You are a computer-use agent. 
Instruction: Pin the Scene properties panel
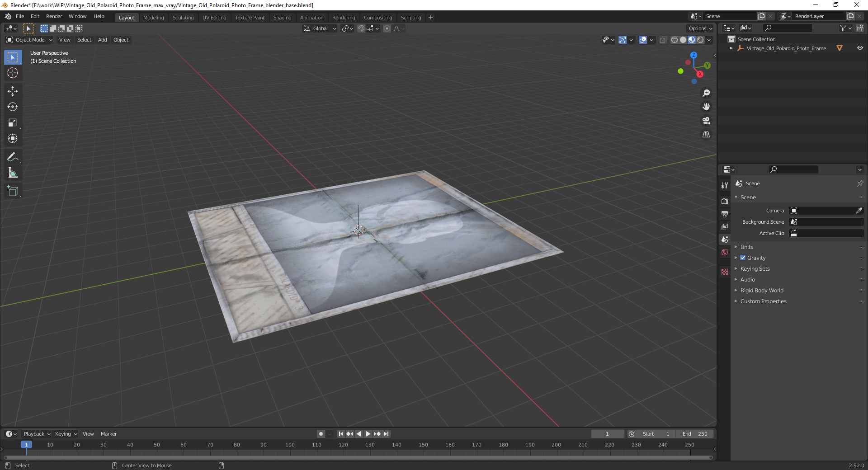860,183
